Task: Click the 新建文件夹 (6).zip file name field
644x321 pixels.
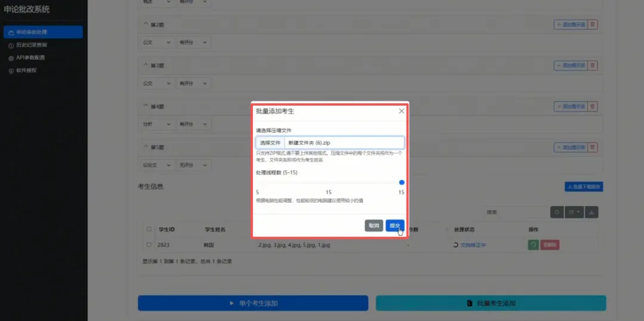Action: tap(344, 143)
